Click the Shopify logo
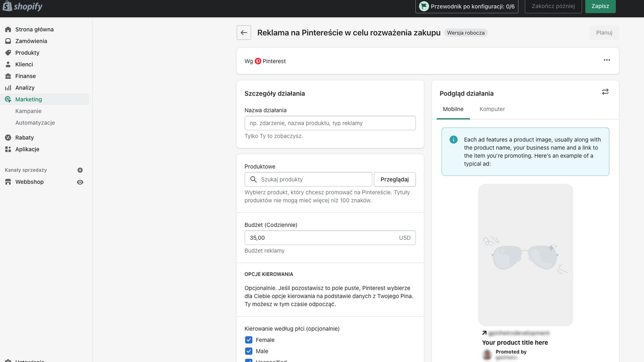644x362 pixels. tap(23, 7)
